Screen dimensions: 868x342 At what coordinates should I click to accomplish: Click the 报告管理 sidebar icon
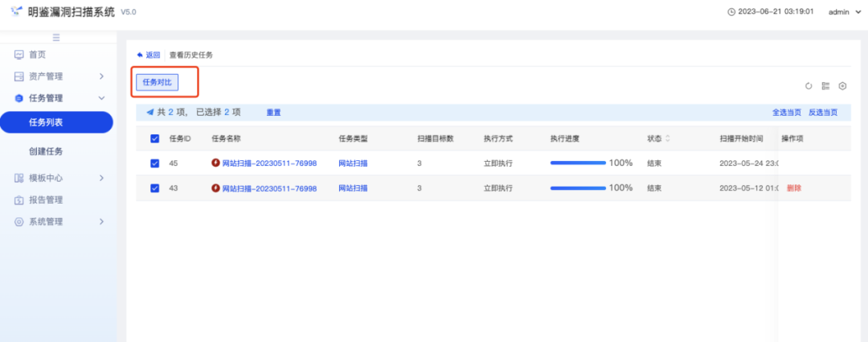(18, 200)
